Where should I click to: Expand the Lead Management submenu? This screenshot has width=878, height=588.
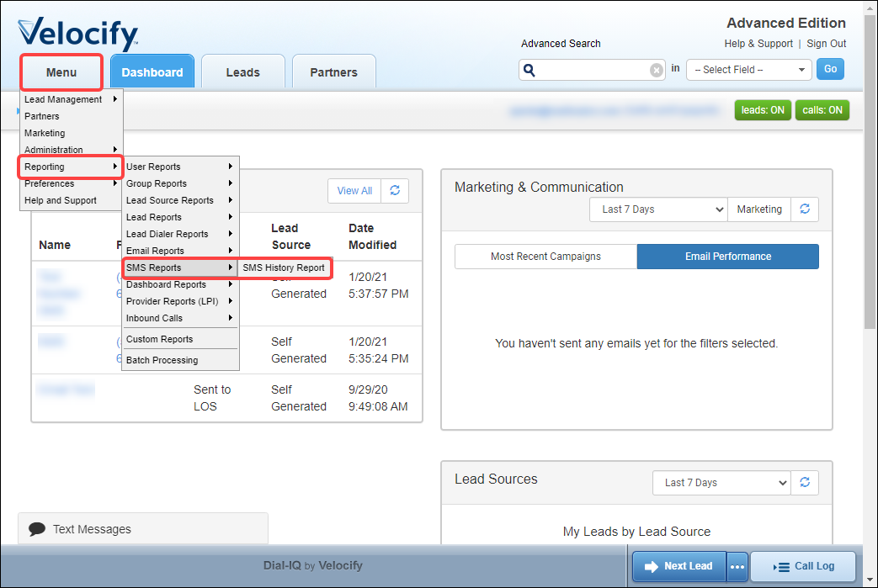(71, 99)
